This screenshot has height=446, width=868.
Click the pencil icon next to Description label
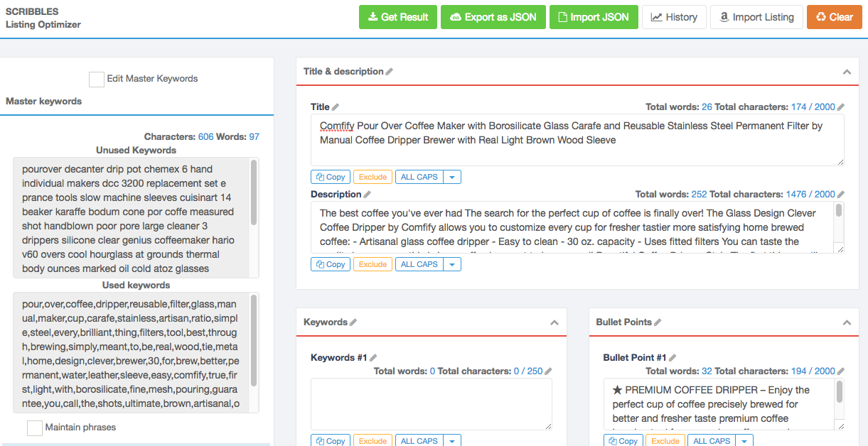point(368,195)
